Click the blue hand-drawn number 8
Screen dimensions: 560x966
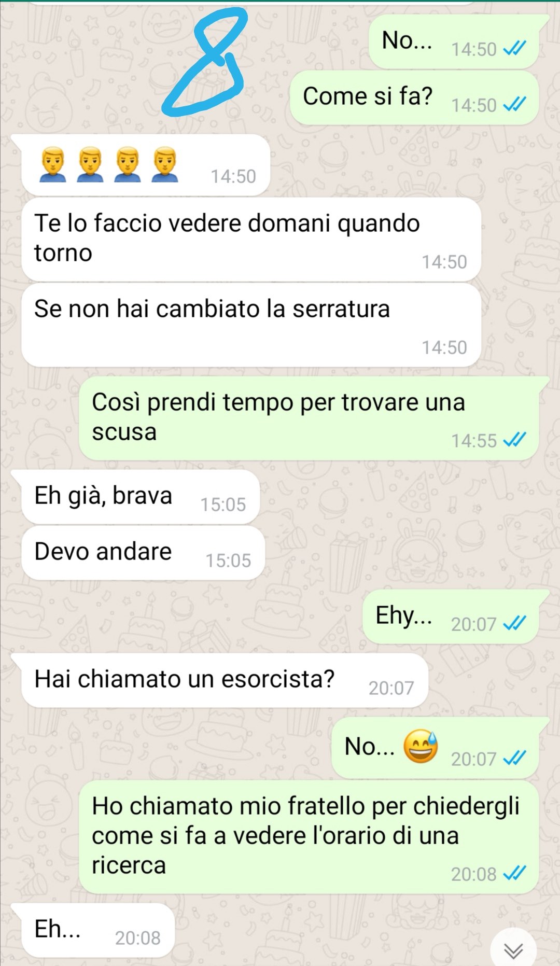[x=204, y=62]
